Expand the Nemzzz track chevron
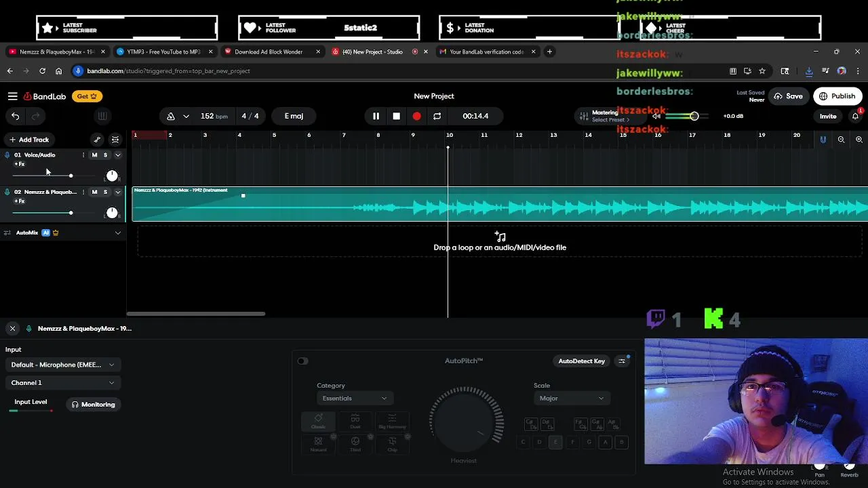 tap(117, 192)
